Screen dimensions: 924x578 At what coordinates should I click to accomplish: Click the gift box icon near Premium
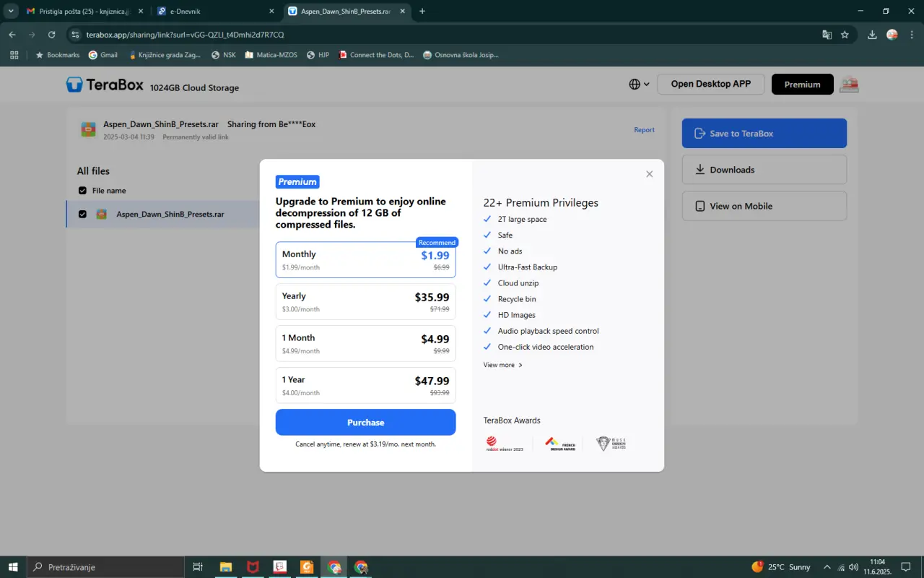point(849,85)
